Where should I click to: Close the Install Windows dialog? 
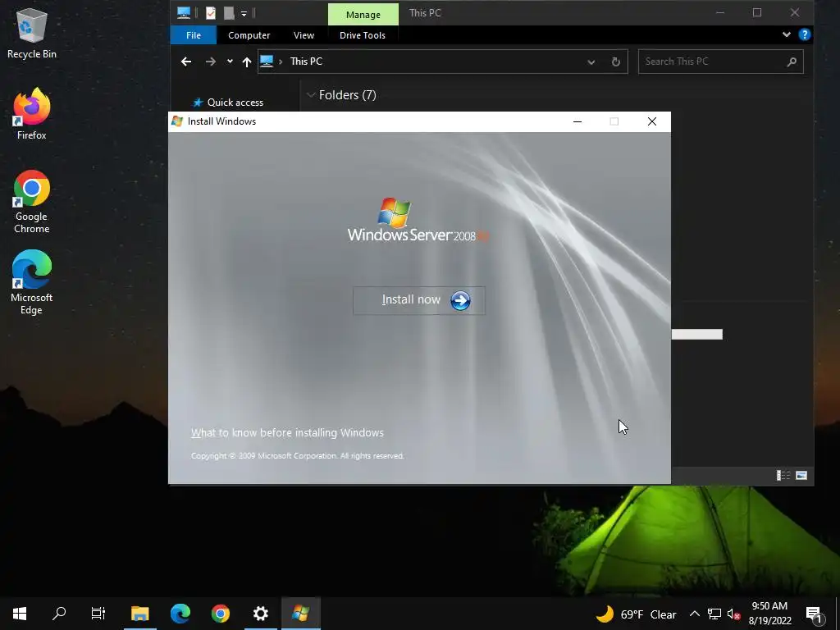point(652,121)
